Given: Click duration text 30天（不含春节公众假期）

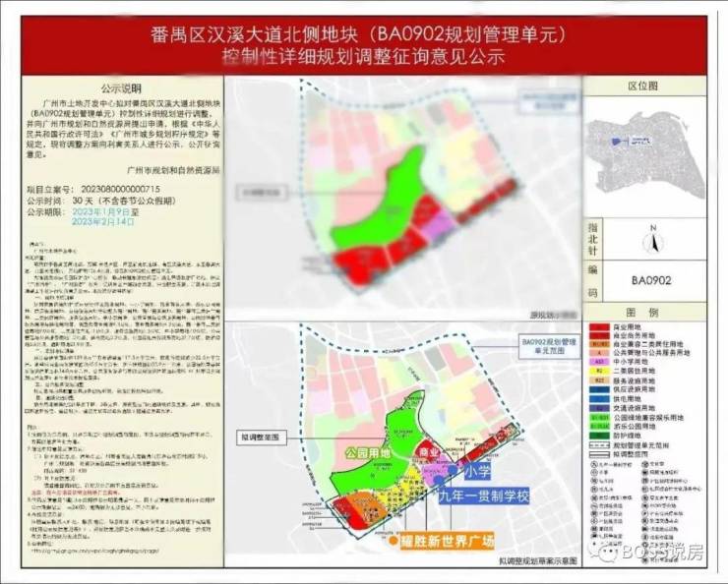Looking at the screenshot, I should (x=125, y=201).
